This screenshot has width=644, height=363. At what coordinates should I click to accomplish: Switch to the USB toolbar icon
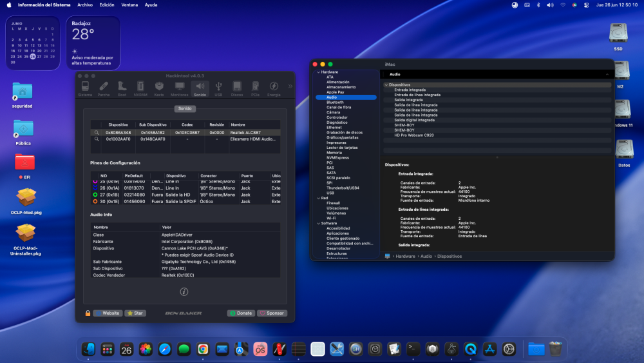(x=218, y=89)
